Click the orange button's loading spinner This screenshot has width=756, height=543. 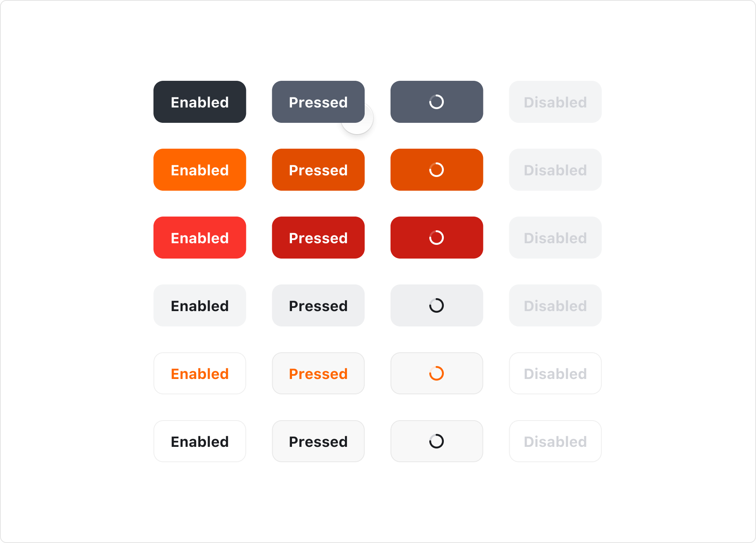click(437, 170)
